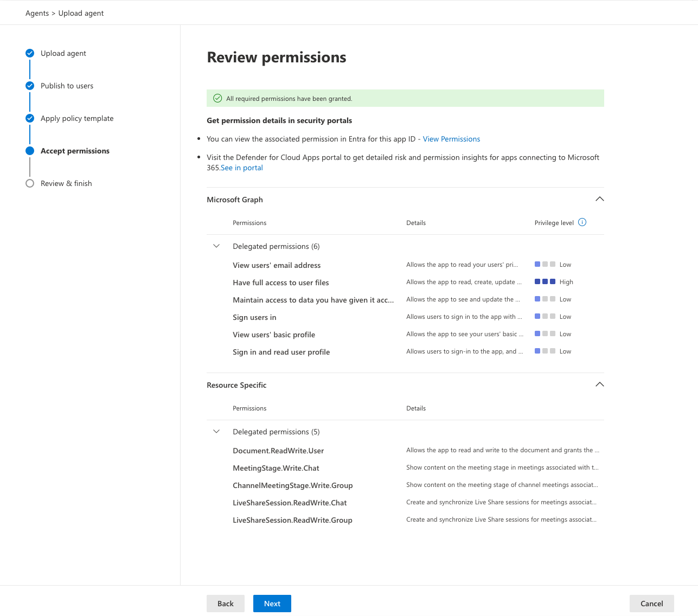The height and width of the screenshot is (616, 698).
Task: Proceed by clicking Next
Action: [272, 603]
